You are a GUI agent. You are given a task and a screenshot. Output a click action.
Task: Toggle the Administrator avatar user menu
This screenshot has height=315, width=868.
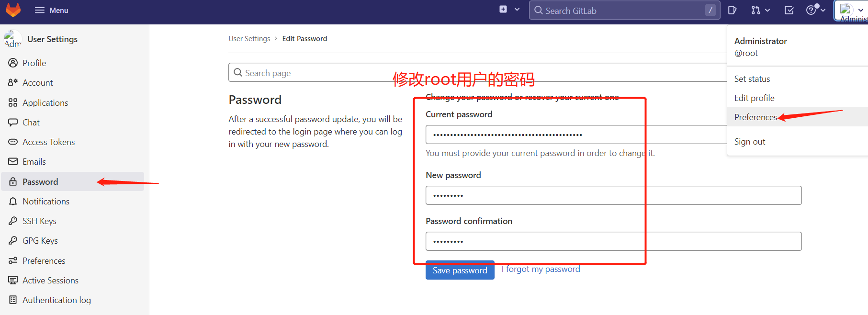pos(852,11)
